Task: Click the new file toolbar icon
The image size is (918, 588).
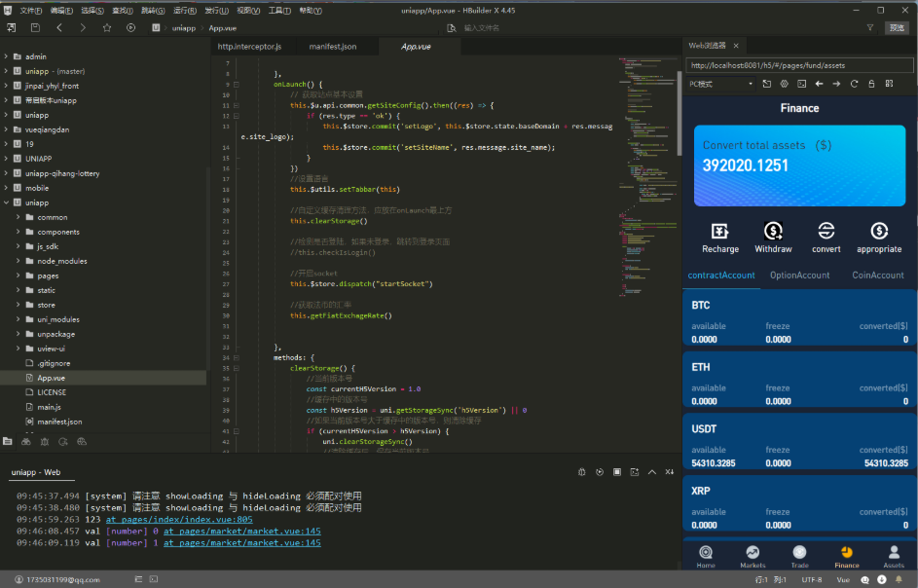Action: point(11,27)
